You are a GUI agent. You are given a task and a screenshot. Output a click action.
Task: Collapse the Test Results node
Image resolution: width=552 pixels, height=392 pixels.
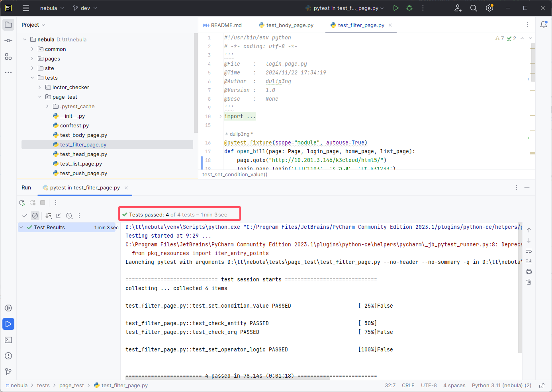[21, 227]
